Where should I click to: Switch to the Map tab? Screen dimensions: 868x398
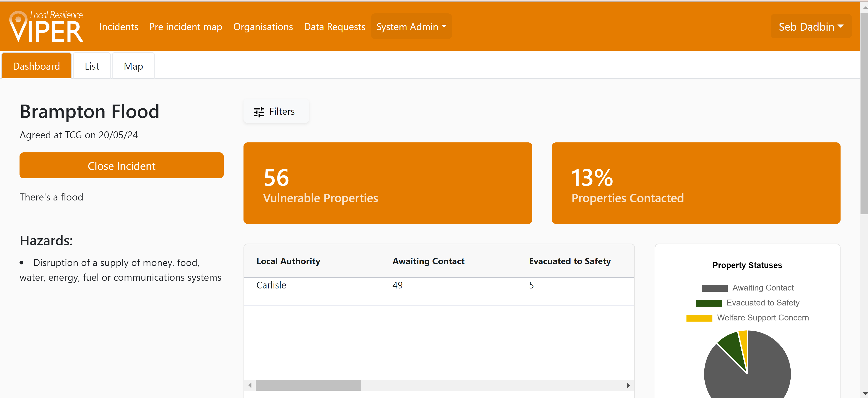tap(133, 66)
